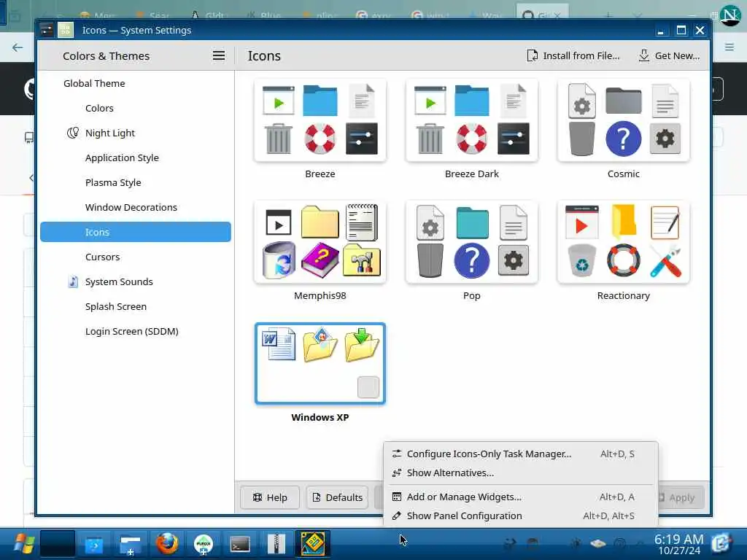Image resolution: width=747 pixels, height=560 pixels.
Task: Choose Show Alternatives menu entry
Action: tap(521, 472)
